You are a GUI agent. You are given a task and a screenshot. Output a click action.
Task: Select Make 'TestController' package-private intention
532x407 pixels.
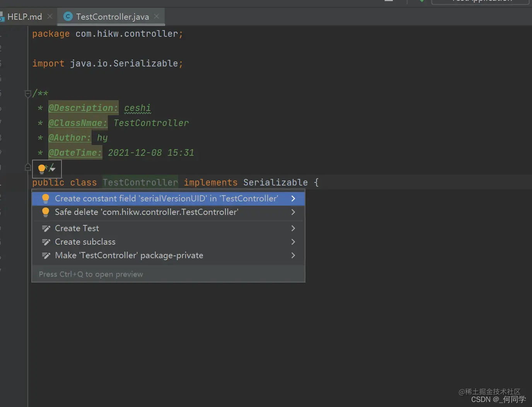(168, 255)
